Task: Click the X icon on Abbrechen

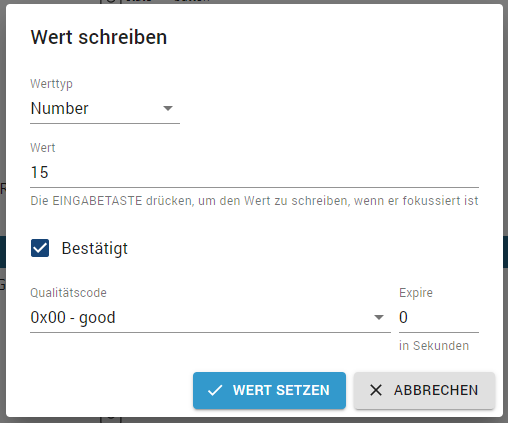Action: 376,390
